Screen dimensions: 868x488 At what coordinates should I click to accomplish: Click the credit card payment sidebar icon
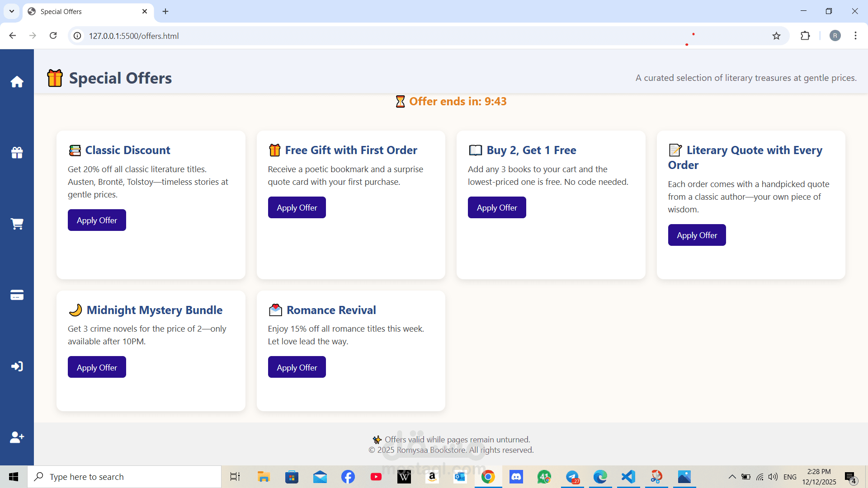(17, 295)
